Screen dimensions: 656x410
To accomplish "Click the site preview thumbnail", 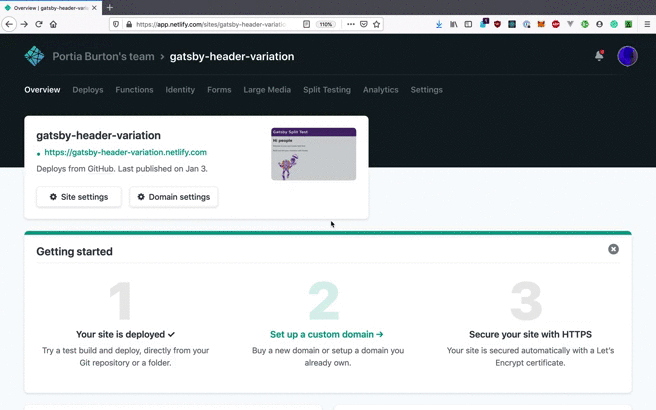I will [x=313, y=154].
